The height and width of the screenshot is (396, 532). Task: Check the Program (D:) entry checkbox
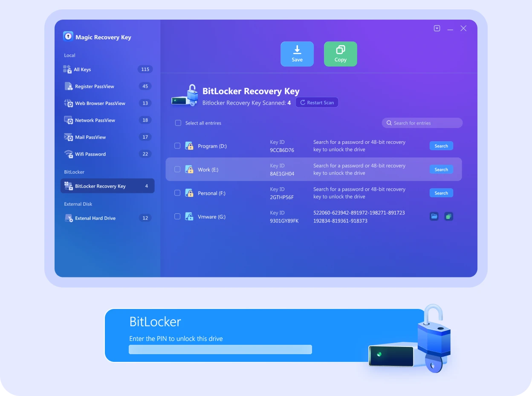(x=177, y=146)
